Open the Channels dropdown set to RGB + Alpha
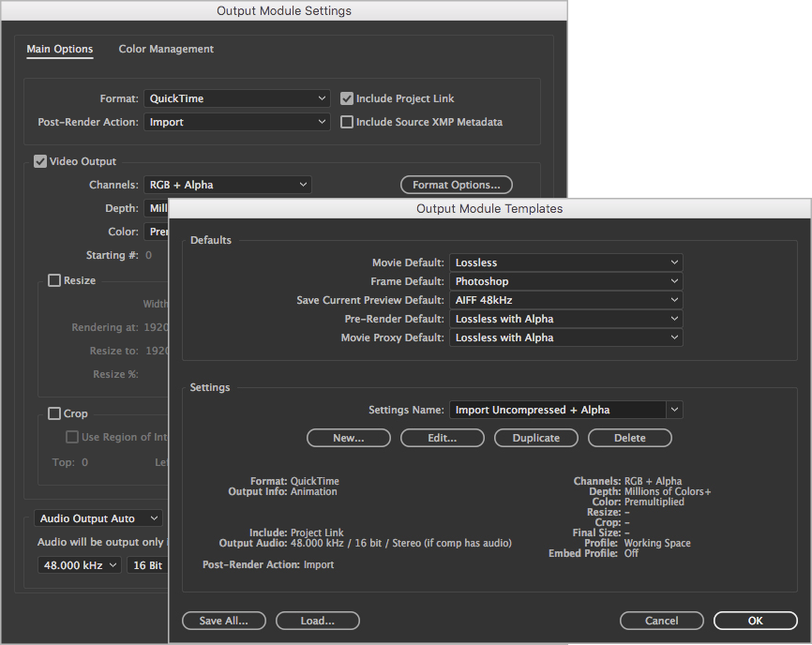Viewport: 812px width, 645px height. (x=228, y=185)
